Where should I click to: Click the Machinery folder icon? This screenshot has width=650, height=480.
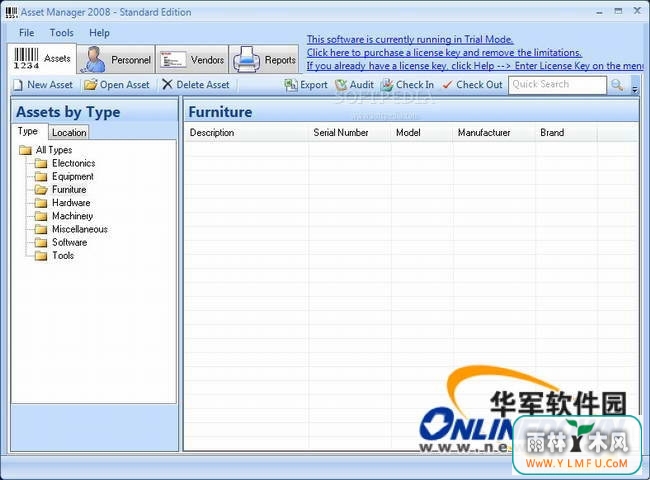(41, 216)
